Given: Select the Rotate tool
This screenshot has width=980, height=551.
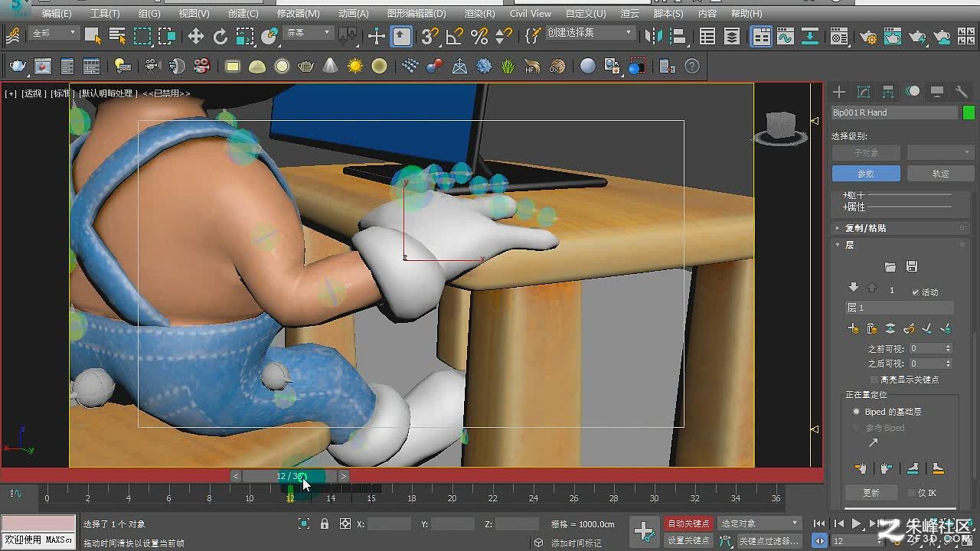Looking at the screenshot, I should (220, 36).
